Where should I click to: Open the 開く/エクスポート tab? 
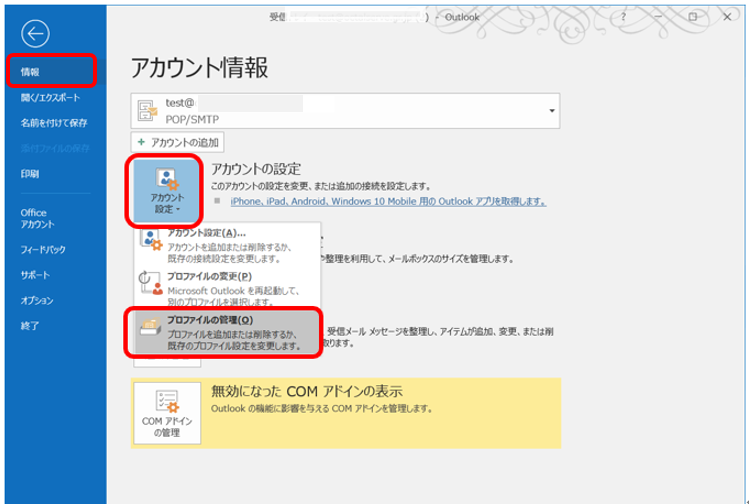(50, 97)
